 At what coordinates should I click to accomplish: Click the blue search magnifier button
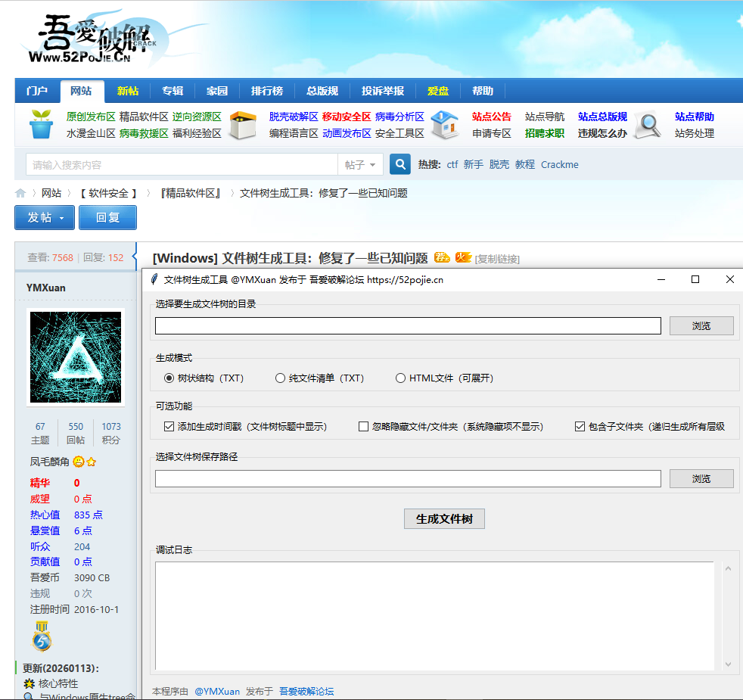[x=400, y=164]
